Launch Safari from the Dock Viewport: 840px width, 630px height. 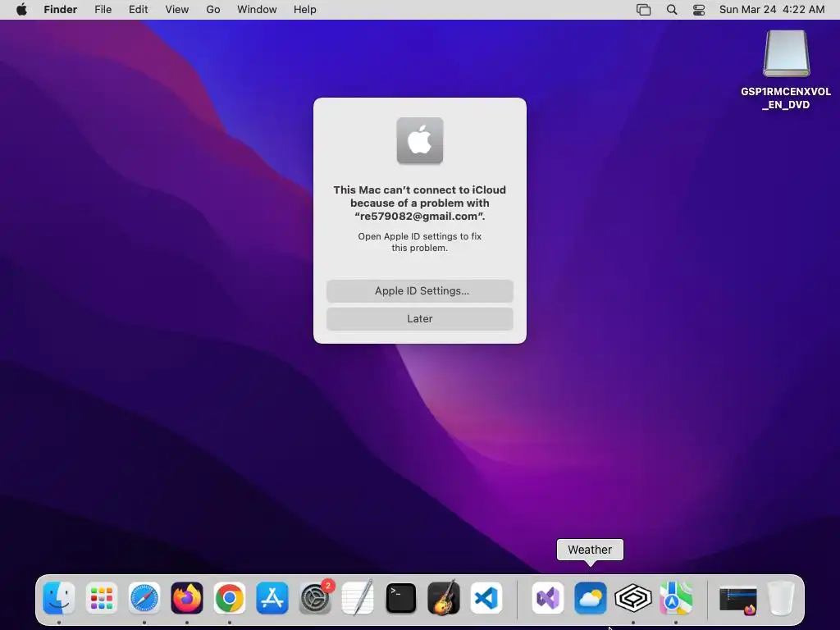[x=144, y=598]
